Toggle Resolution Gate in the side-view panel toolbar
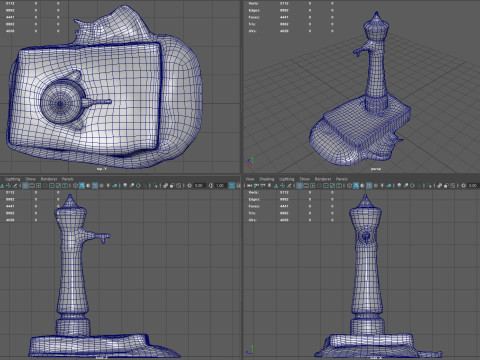This screenshot has height=360, width=480. click(x=38, y=185)
